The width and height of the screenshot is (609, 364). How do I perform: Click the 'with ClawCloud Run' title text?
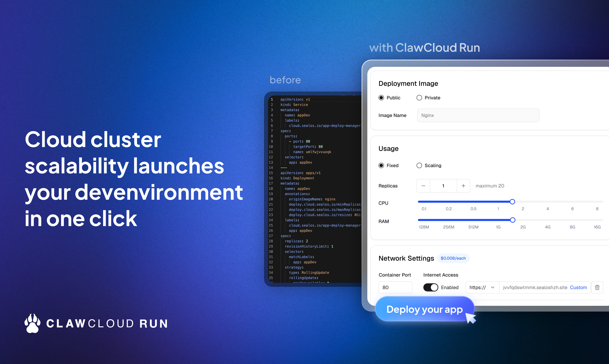[424, 48]
